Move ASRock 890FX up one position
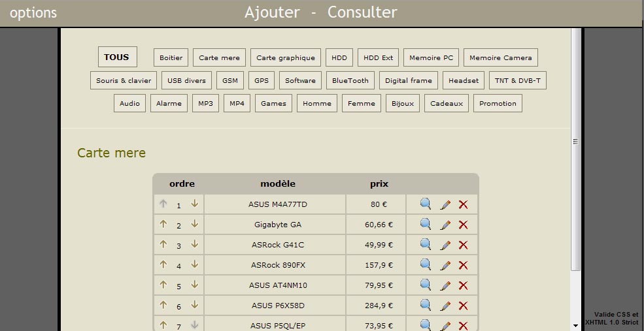The height and width of the screenshot is (331, 644). tap(163, 264)
